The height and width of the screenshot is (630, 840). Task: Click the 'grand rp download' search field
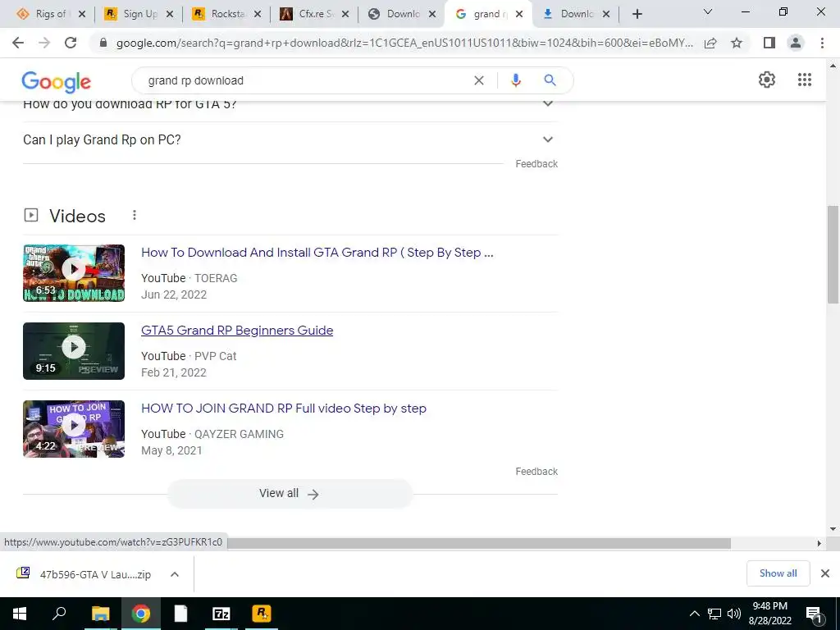pos(305,80)
